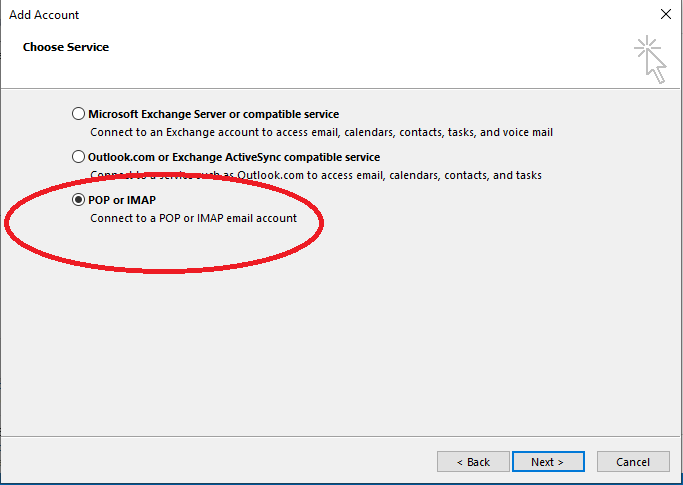Click 'Outlook.com or Exchange ActiveSync compatible service' label

point(234,157)
